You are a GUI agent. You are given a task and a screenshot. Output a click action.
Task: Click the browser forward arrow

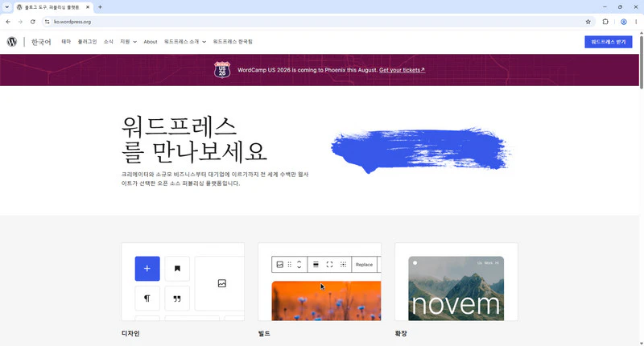tap(20, 22)
